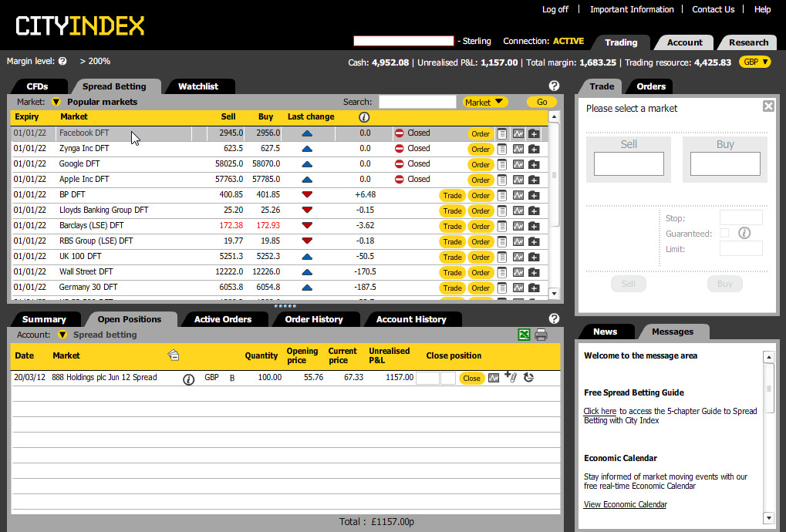View the Account History tab

click(x=411, y=320)
